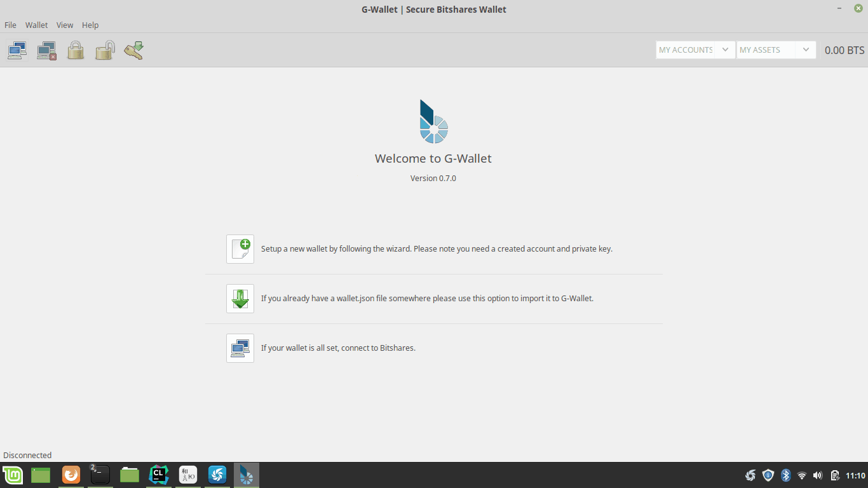The image size is (868, 488).
Task: Click the update manager shield tray icon
Action: [x=768, y=475]
